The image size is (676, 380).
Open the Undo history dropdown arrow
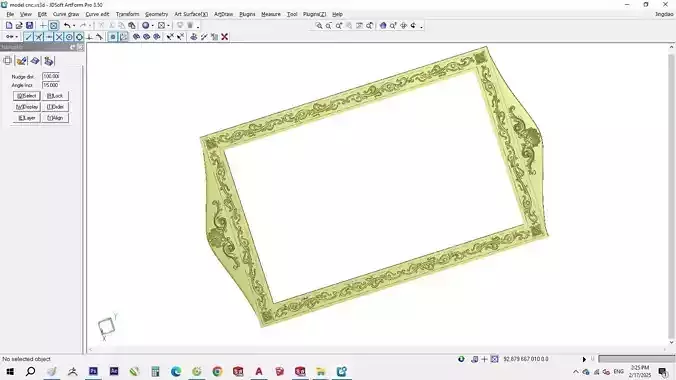coord(74,25)
